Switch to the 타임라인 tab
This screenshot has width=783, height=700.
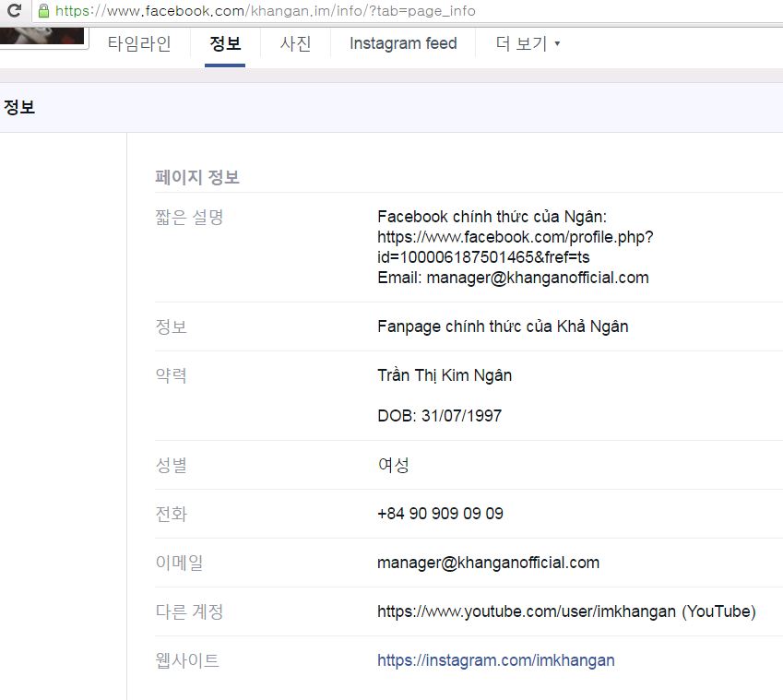[138, 44]
